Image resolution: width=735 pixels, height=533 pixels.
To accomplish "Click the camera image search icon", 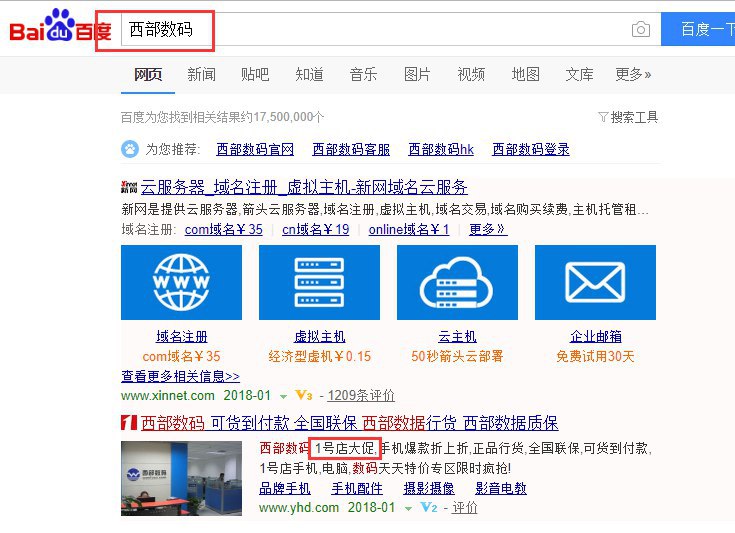I will 641,30.
